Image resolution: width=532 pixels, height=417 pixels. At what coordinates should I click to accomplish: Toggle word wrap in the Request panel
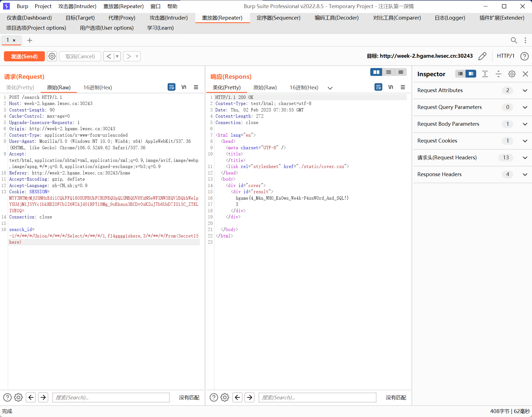[x=172, y=87]
